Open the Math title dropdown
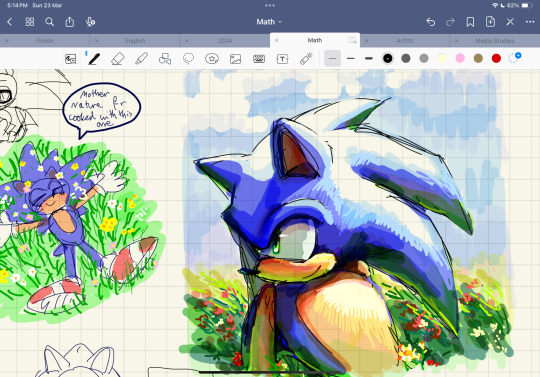Viewport: 540px width, 377px height. click(269, 22)
